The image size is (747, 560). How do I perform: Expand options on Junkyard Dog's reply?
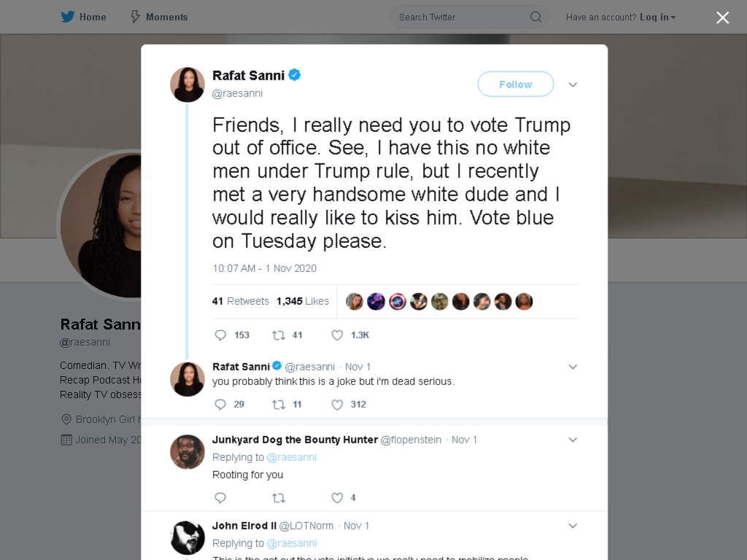point(573,440)
